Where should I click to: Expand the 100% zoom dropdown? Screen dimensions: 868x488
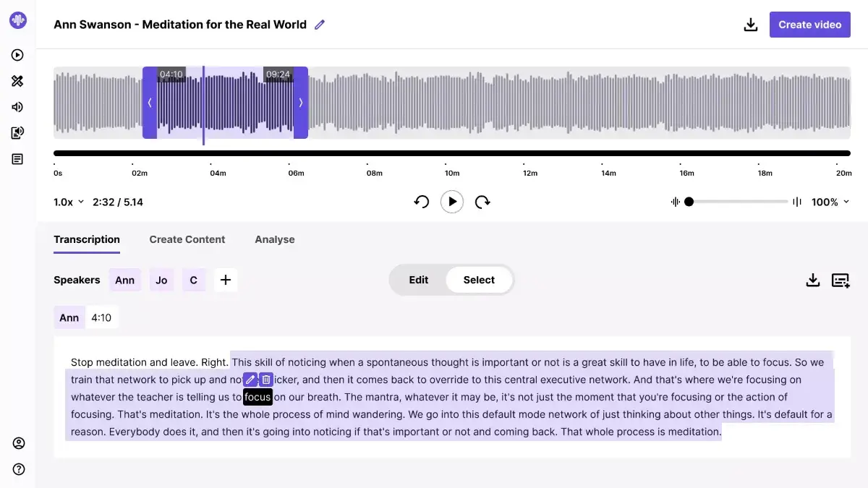[x=830, y=202]
